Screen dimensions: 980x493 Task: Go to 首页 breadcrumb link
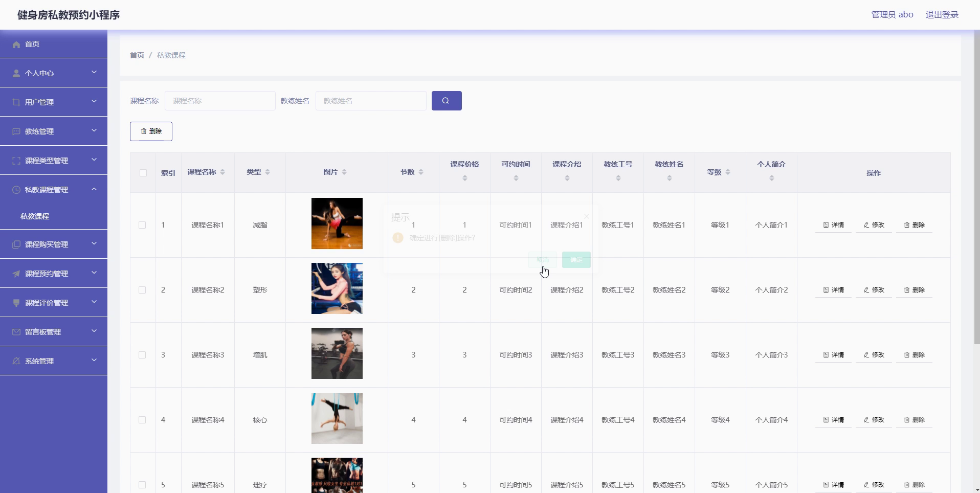tap(137, 55)
